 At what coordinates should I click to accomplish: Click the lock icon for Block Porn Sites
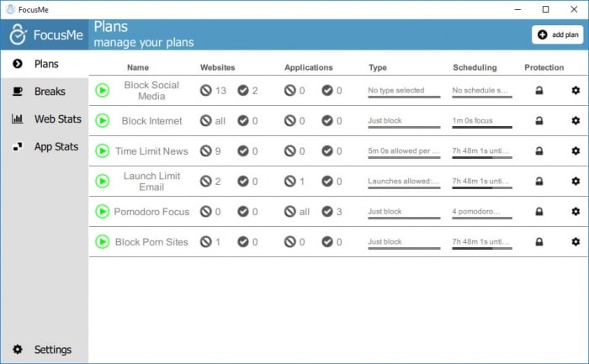click(x=539, y=241)
